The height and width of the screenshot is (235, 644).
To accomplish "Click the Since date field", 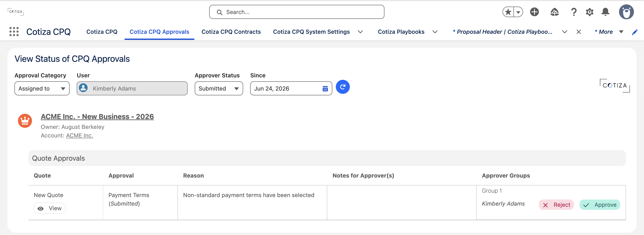I will coord(291,88).
